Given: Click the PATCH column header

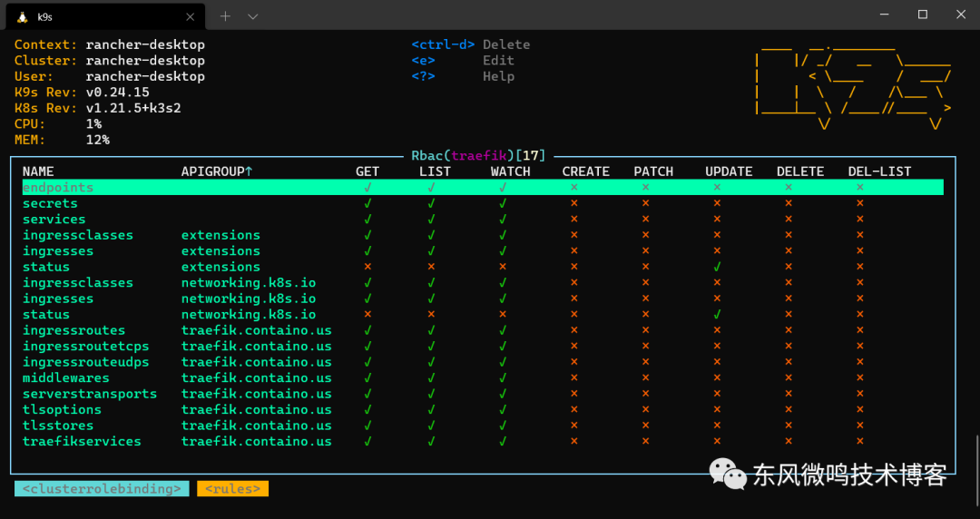Looking at the screenshot, I should tap(653, 171).
